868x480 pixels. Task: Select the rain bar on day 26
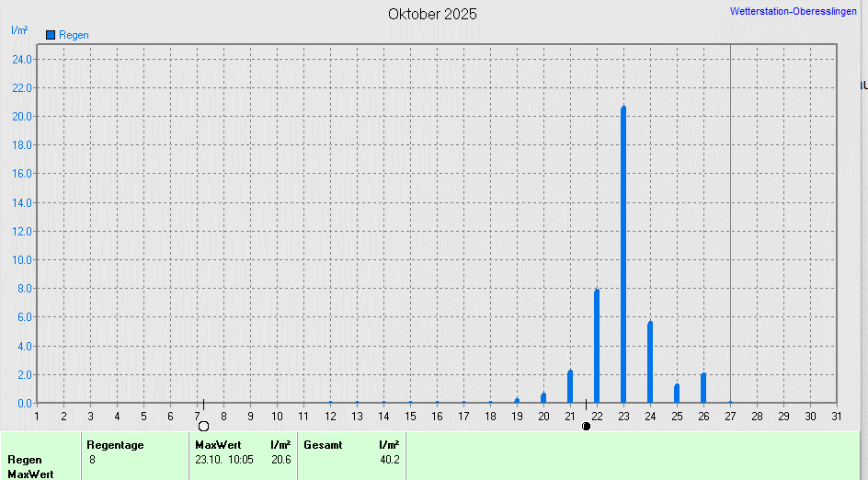703,388
